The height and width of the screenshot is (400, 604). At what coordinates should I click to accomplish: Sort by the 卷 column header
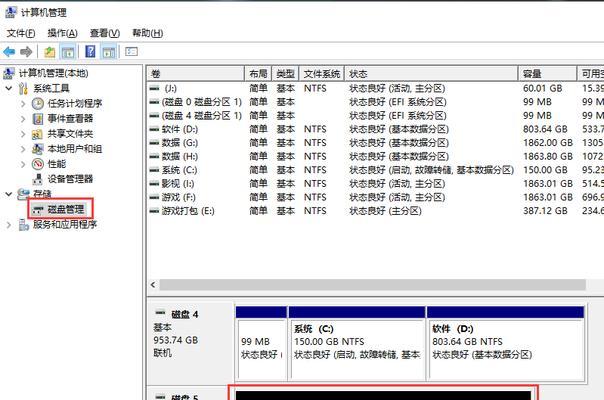(x=196, y=74)
